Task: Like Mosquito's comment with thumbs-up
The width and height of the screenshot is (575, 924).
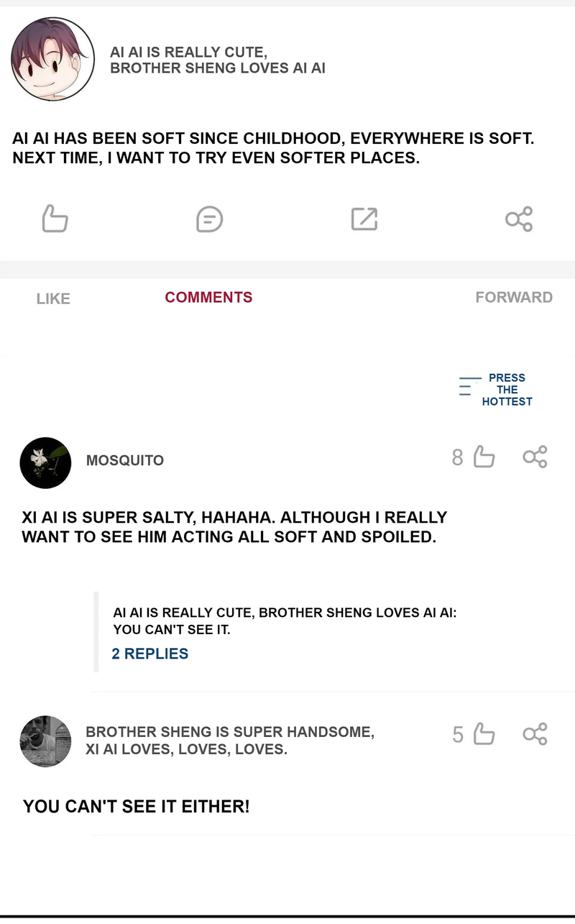Action: [x=484, y=457]
